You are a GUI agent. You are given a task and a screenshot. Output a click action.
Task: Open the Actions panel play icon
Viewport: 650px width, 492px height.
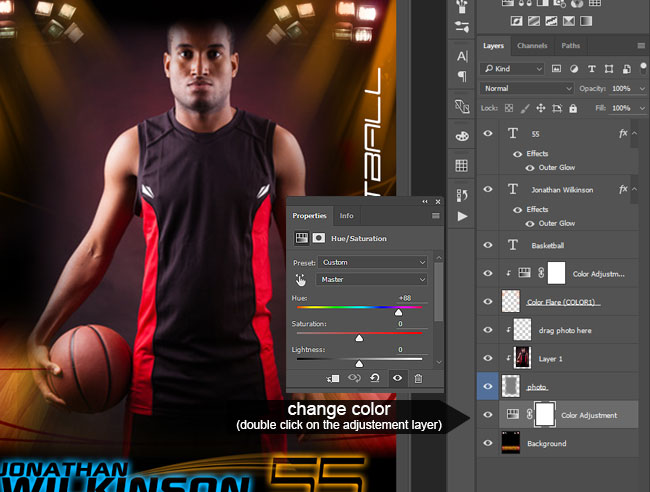462,216
